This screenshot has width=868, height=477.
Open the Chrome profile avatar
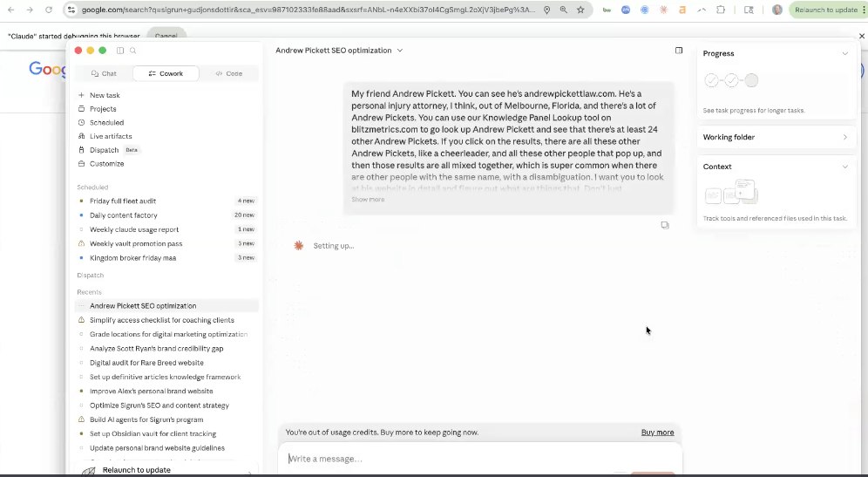777,10
